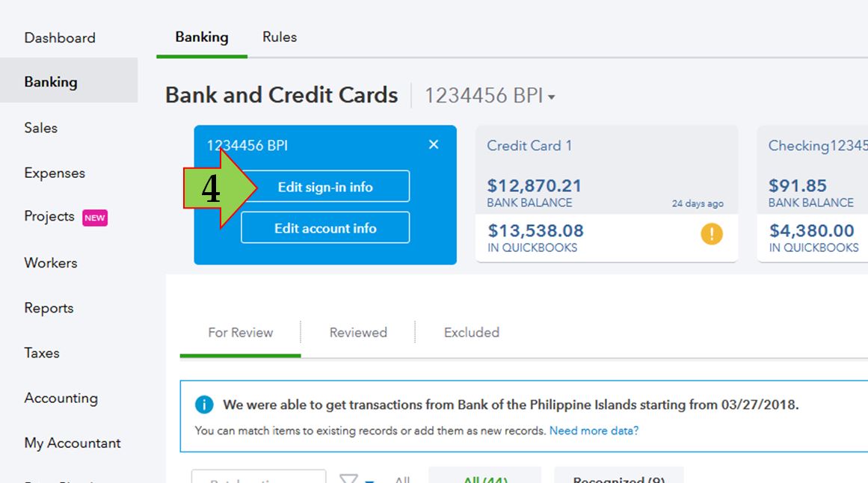Click the Edit account info button

pyautogui.click(x=325, y=228)
